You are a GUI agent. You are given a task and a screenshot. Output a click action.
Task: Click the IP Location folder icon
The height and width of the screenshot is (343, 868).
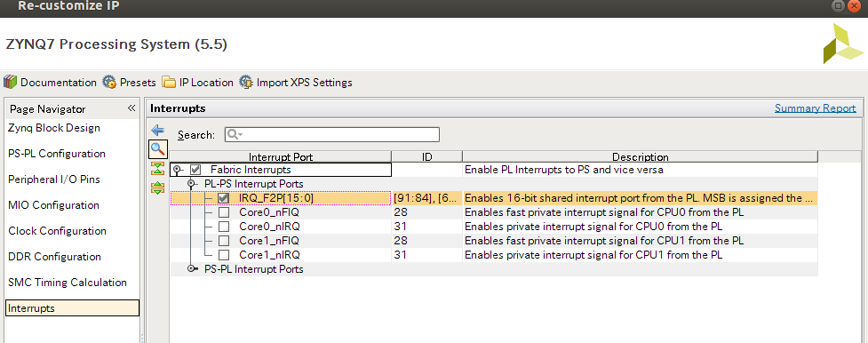click(x=169, y=82)
